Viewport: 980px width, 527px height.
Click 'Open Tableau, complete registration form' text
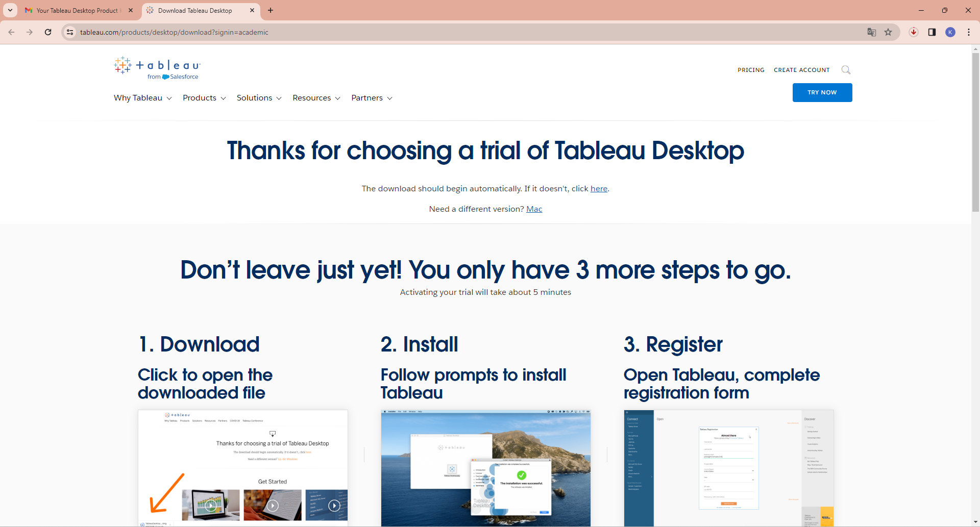tap(722, 384)
